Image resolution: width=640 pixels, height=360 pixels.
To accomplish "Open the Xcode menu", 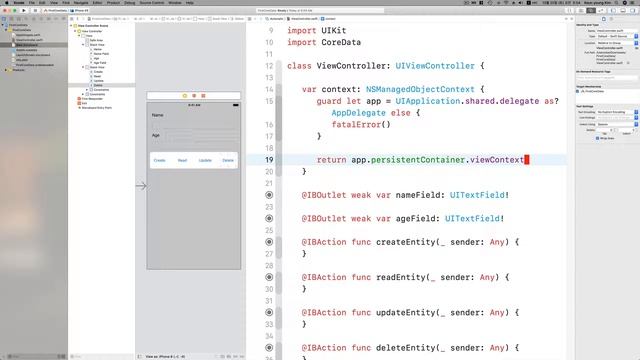I will tap(19, 2).
